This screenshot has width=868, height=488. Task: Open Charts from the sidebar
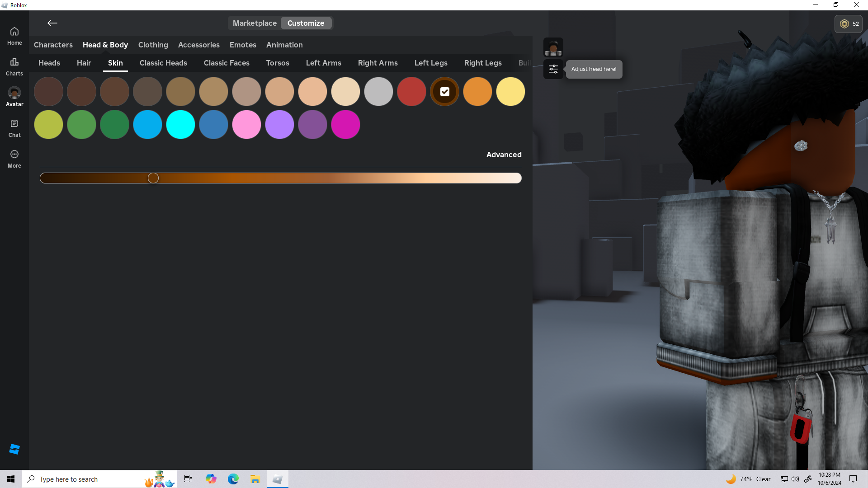14,66
